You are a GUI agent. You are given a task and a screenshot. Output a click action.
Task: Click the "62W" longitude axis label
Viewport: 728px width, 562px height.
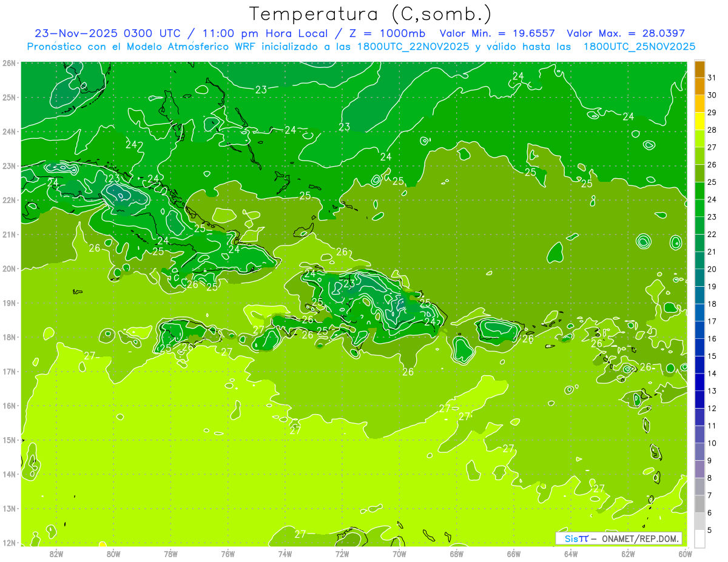628,554
